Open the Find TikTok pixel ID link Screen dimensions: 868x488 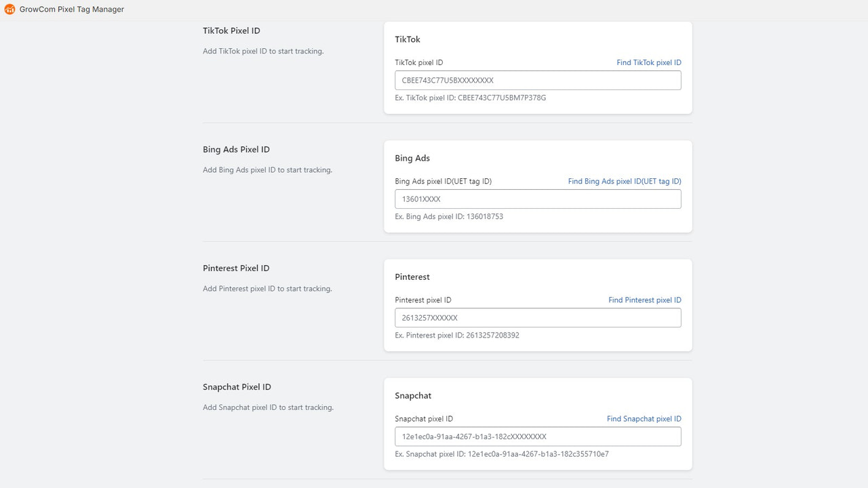[x=649, y=62]
